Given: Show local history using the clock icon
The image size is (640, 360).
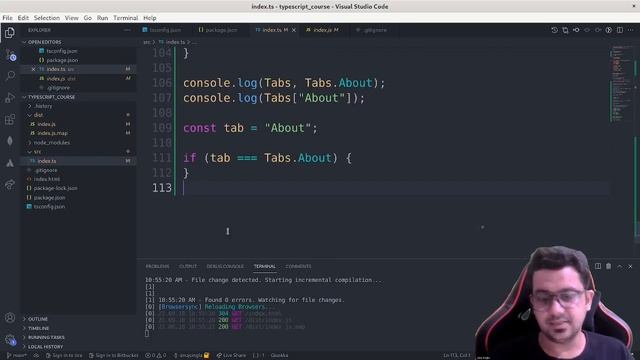Looking at the screenshot, I should tap(554, 30).
